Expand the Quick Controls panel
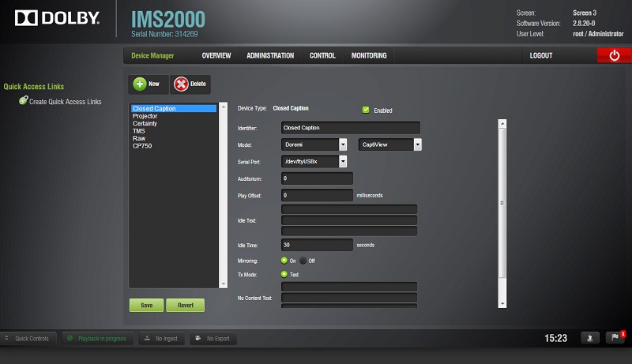 pos(28,339)
